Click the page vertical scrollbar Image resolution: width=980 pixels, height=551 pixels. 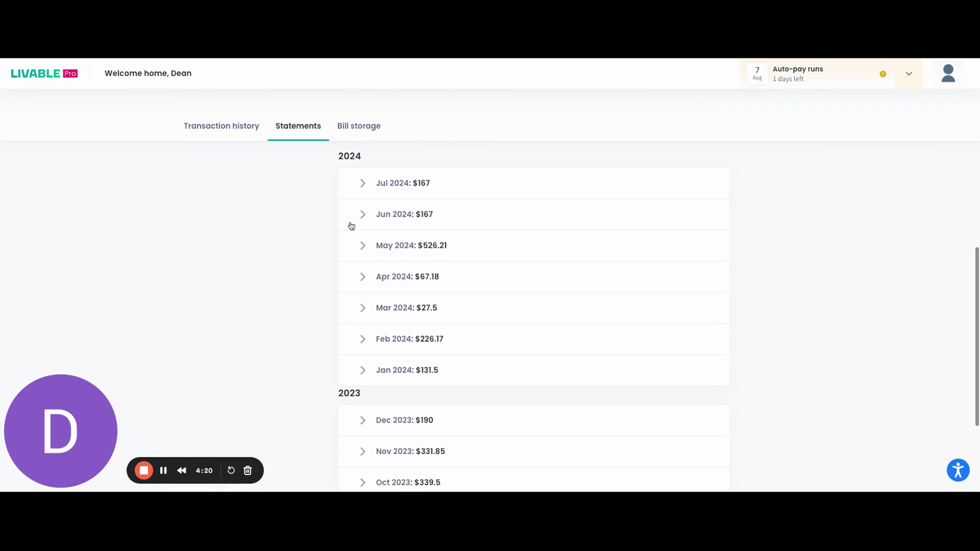click(976, 336)
